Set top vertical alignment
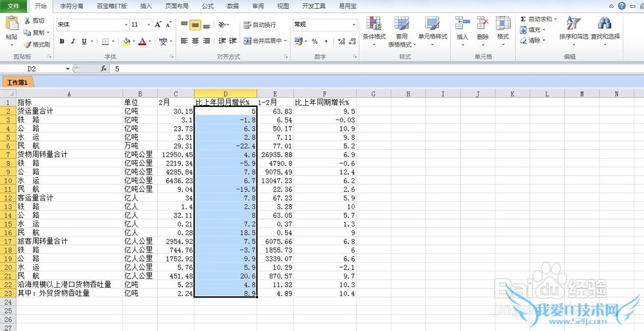Image resolution: width=644 pixels, height=331 pixels. 184,25
